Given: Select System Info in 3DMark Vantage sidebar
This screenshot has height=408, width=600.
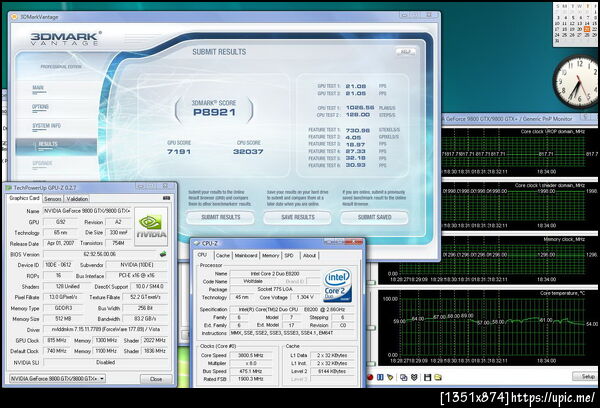Looking at the screenshot, I should [46, 127].
